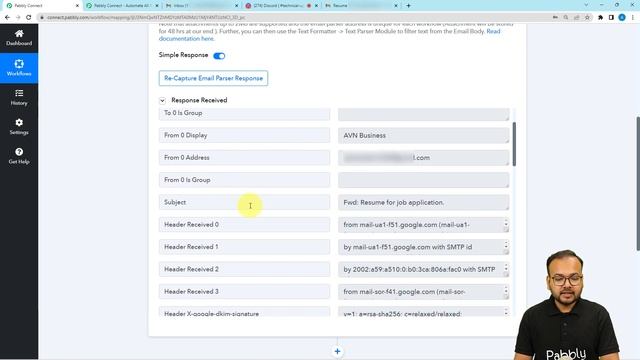
Task: Close the Resume Gmail tab
Action: [396, 6]
